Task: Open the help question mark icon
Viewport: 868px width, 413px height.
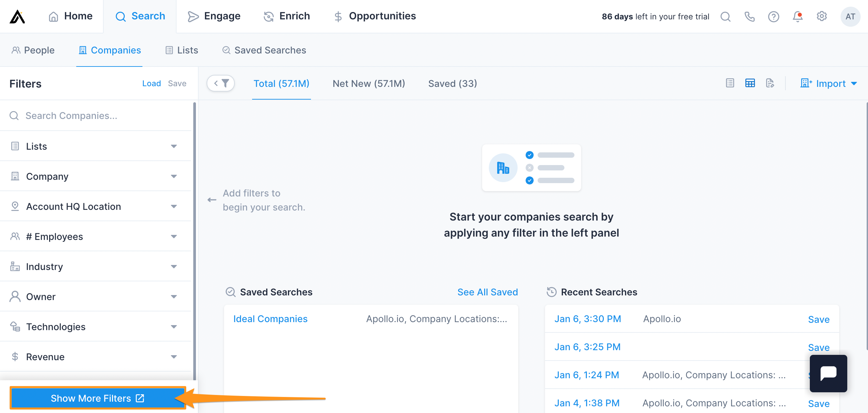Action: coord(773,16)
